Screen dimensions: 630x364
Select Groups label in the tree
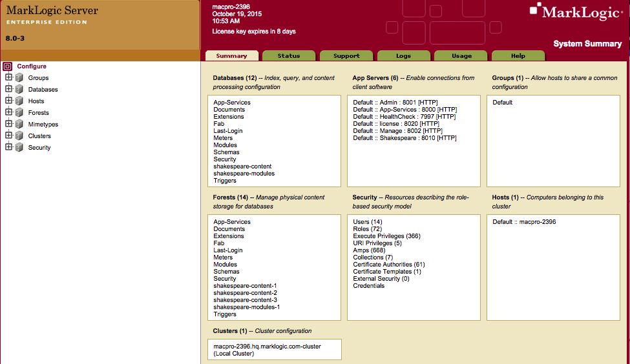[x=38, y=78]
